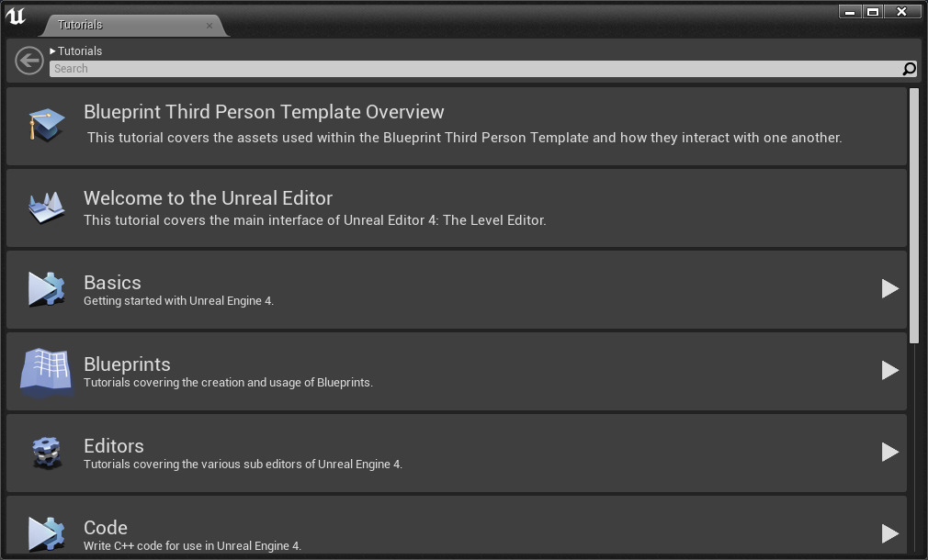Image resolution: width=928 pixels, height=560 pixels.
Task: Open the Blueprints category title
Action: coord(127,364)
